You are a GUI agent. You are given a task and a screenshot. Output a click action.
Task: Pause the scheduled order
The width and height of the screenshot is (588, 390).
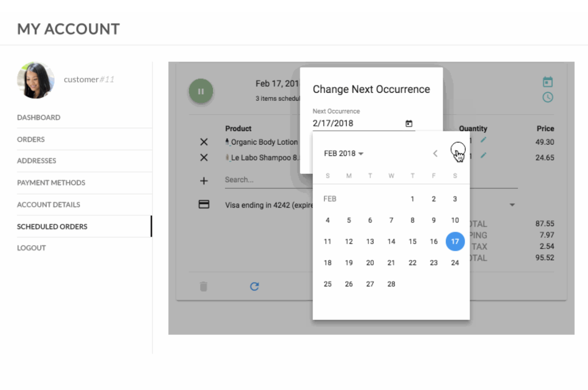200,92
